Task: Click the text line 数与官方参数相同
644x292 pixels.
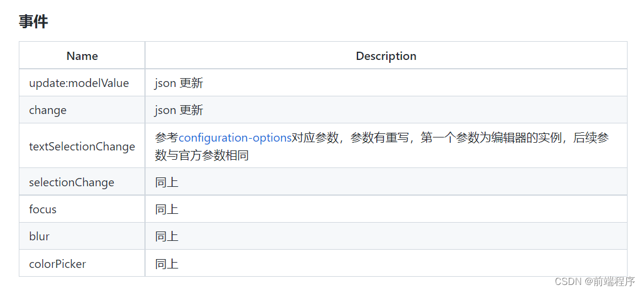Action: [202, 156]
